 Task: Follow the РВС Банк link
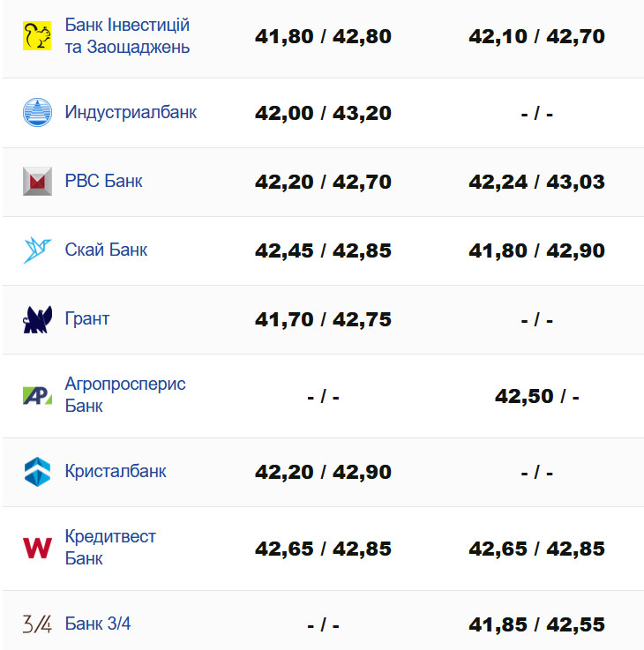(x=103, y=182)
